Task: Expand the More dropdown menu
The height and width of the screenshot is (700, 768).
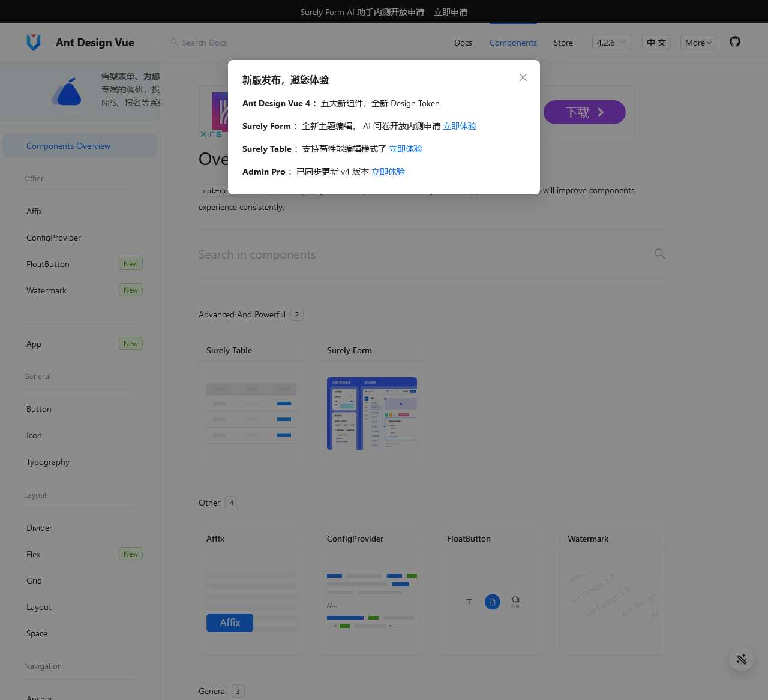Action: click(698, 43)
